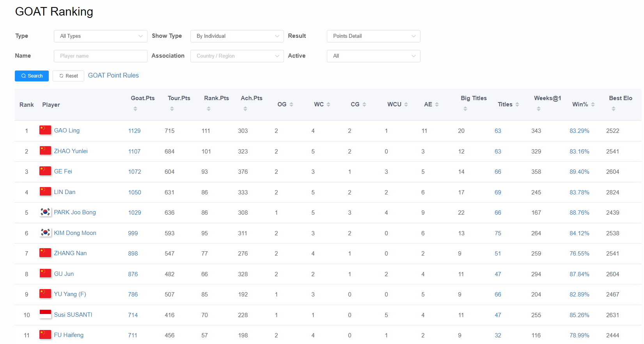
Task: Focus the Player name input field
Action: [101, 56]
